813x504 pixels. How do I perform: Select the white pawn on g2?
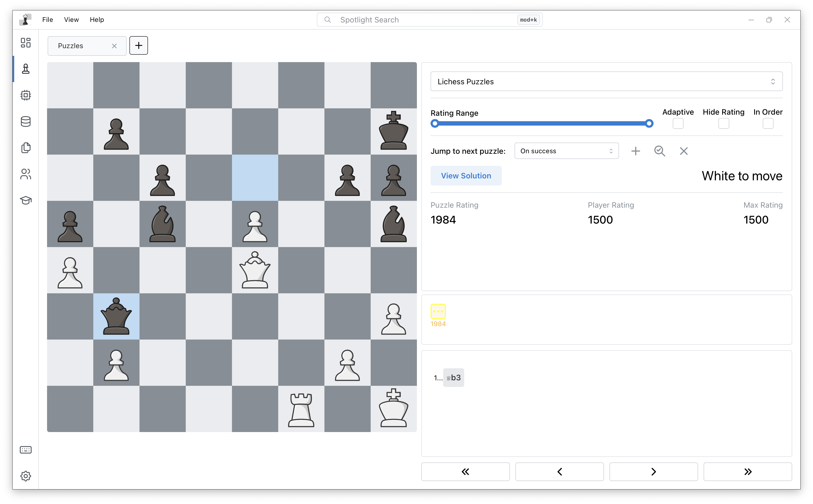point(347,365)
